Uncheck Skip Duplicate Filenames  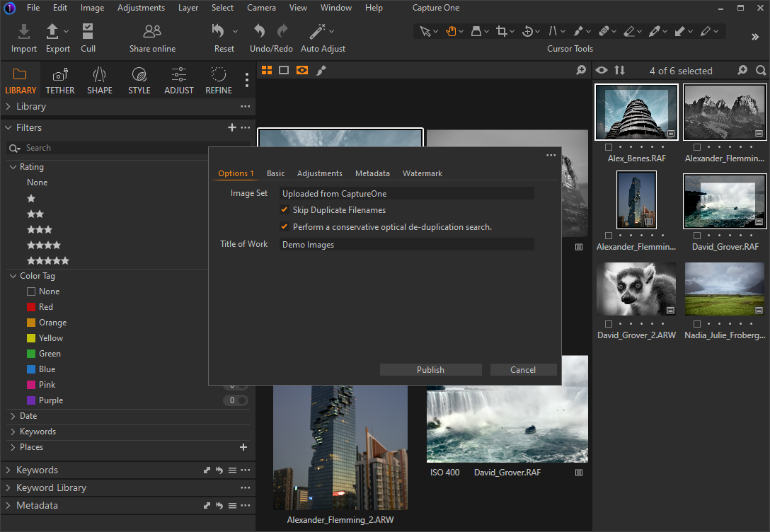285,210
